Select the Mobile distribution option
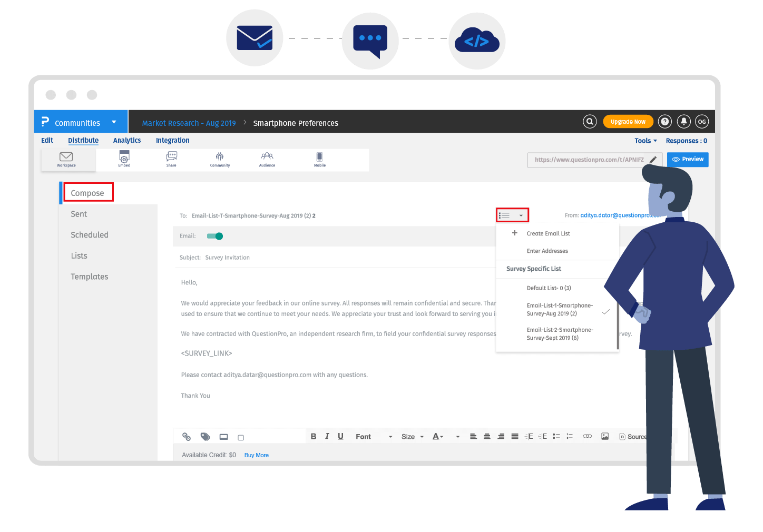 [x=319, y=159]
